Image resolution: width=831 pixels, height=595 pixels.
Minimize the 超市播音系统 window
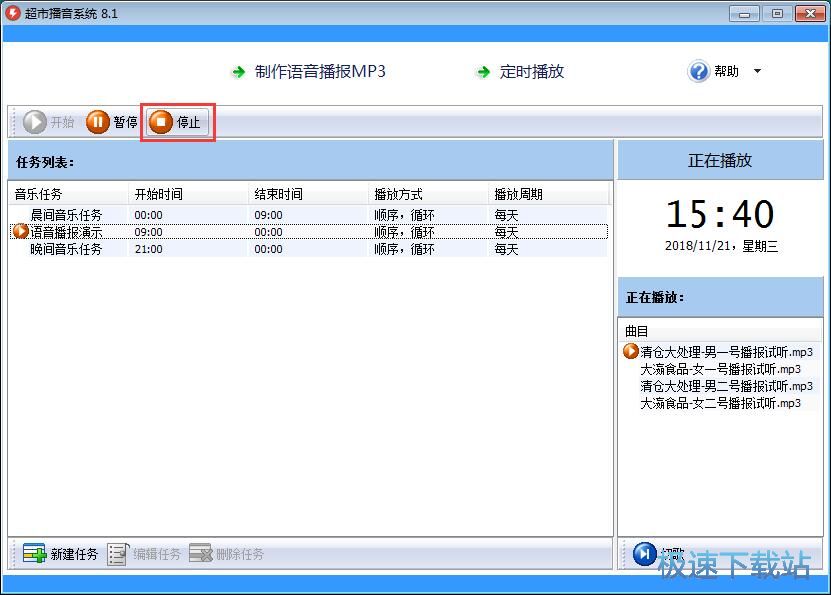tap(744, 14)
